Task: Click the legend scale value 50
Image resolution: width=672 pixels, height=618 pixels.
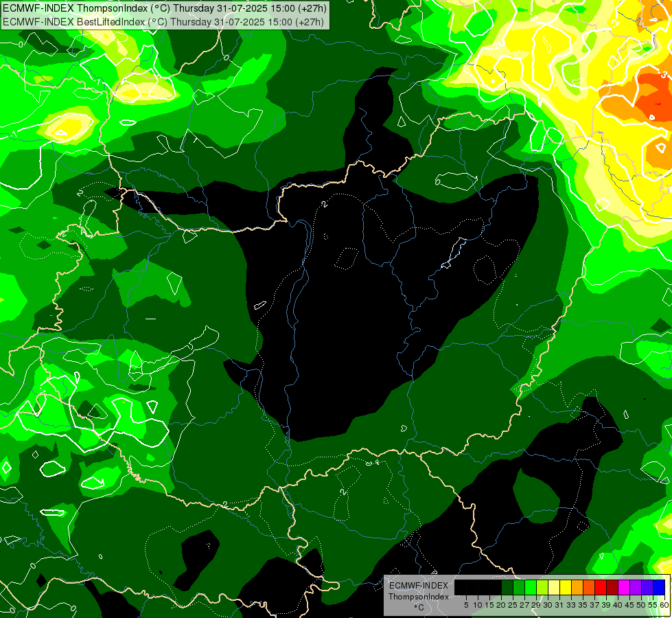Action: pos(641,605)
